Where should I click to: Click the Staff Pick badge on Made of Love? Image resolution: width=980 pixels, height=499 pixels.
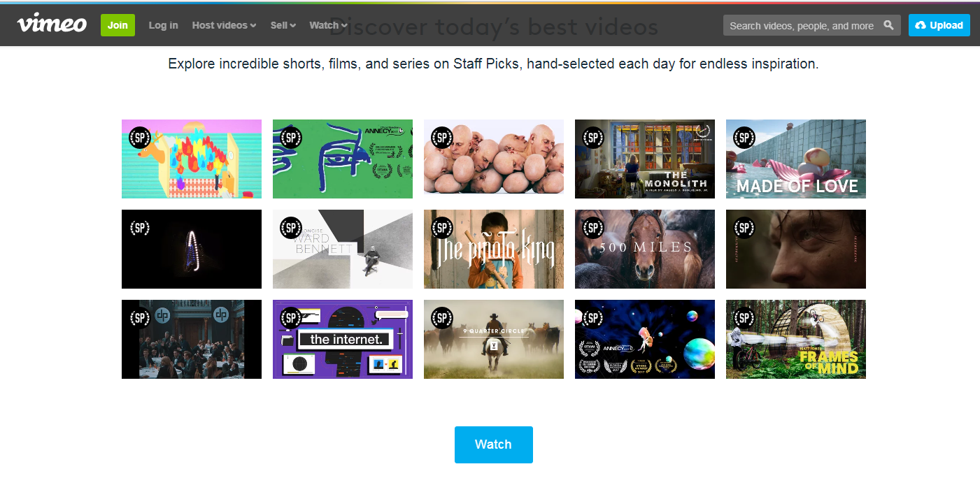[744, 138]
